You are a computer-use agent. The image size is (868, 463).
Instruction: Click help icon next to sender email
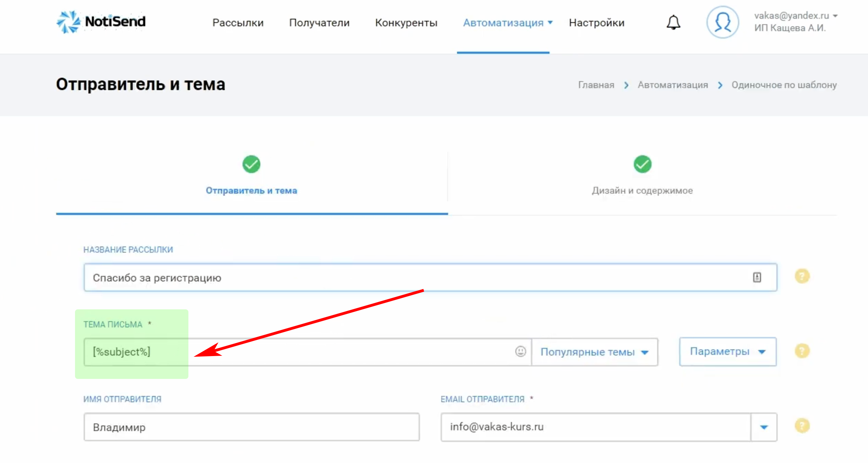pyautogui.click(x=802, y=426)
